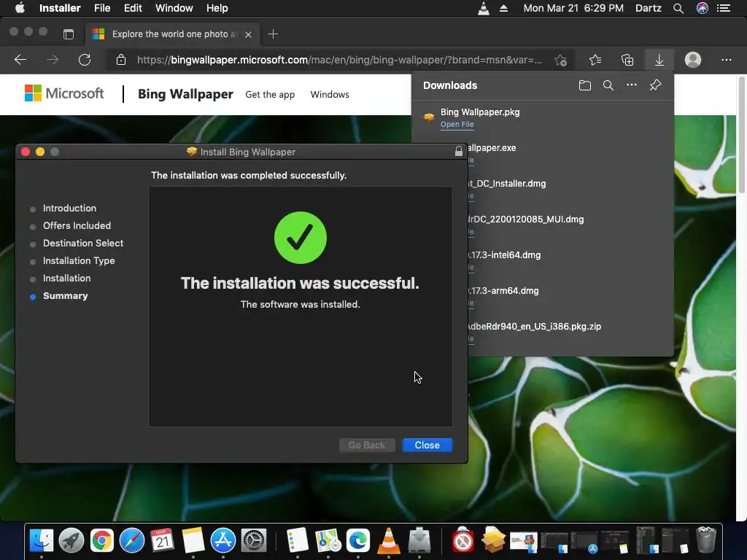Open System Preferences from the Dock

pyautogui.click(x=253, y=540)
